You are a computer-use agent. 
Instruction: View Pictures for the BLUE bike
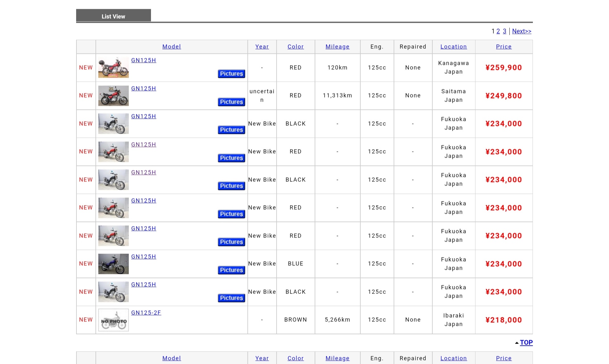pos(232,270)
